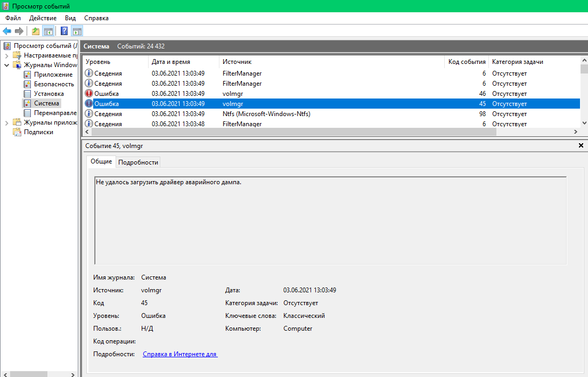Sort by Код события column header

pos(467,62)
